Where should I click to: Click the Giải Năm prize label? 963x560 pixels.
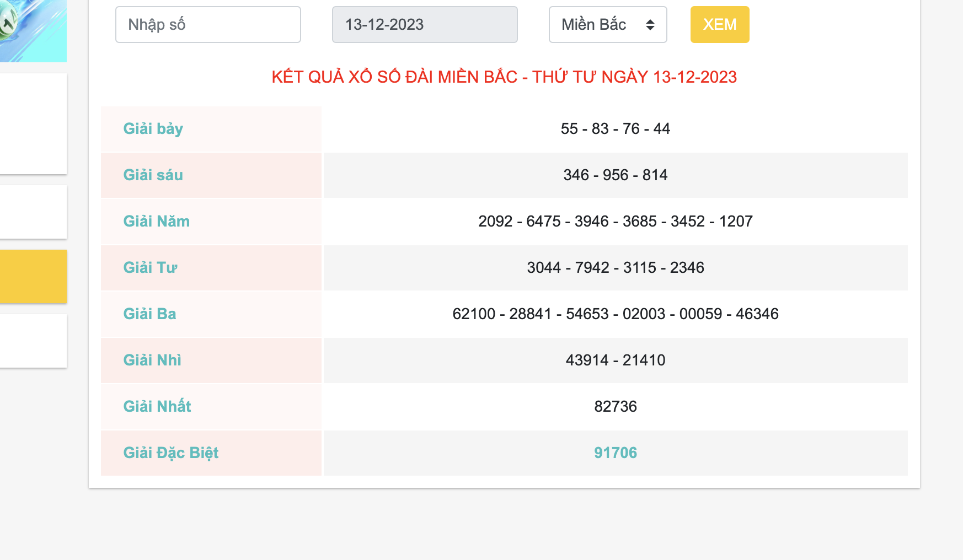tap(157, 222)
